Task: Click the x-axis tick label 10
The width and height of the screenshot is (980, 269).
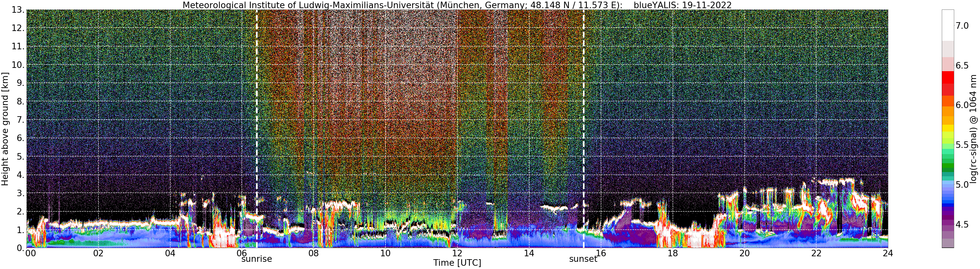Action: 385,253
